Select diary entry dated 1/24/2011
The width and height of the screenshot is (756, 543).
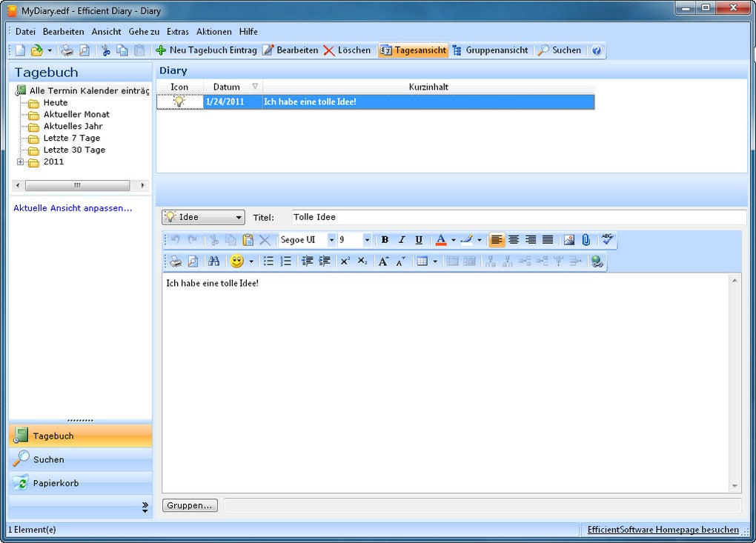[x=375, y=101]
